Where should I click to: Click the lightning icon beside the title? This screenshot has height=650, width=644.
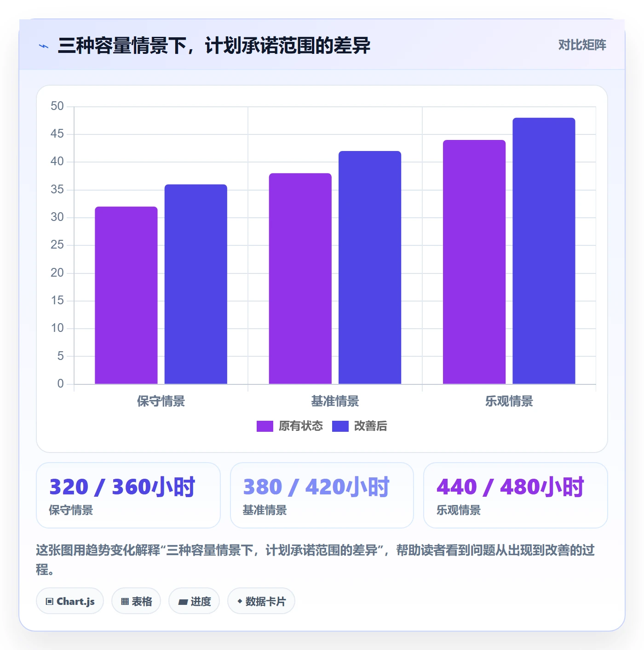(x=44, y=46)
